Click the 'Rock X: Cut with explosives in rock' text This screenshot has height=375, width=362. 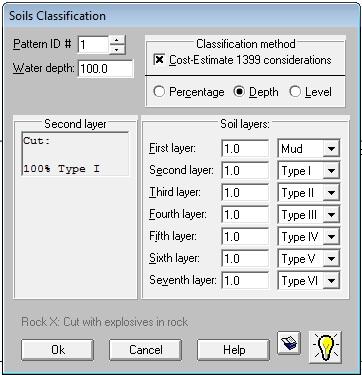click(x=104, y=322)
